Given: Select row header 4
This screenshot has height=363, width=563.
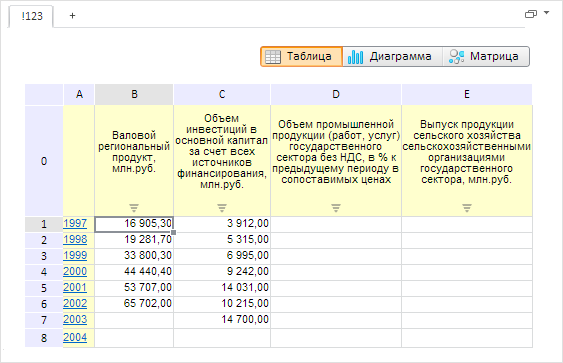Looking at the screenshot, I should click(x=44, y=272).
